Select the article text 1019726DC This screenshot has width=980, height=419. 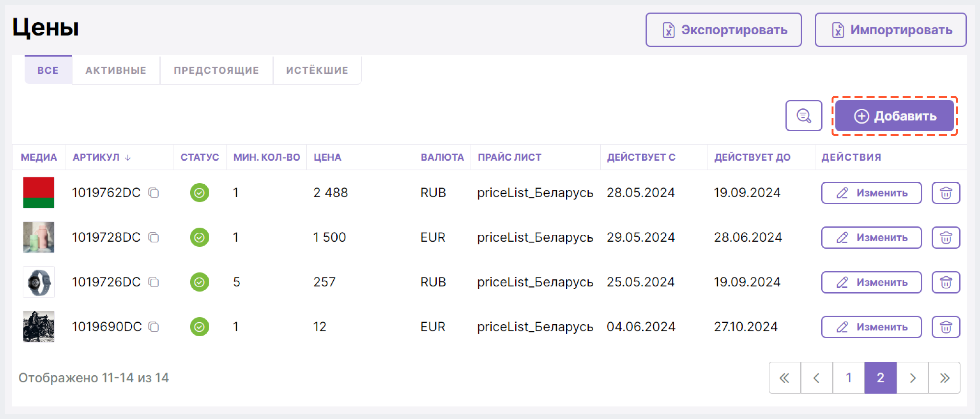point(106,282)
